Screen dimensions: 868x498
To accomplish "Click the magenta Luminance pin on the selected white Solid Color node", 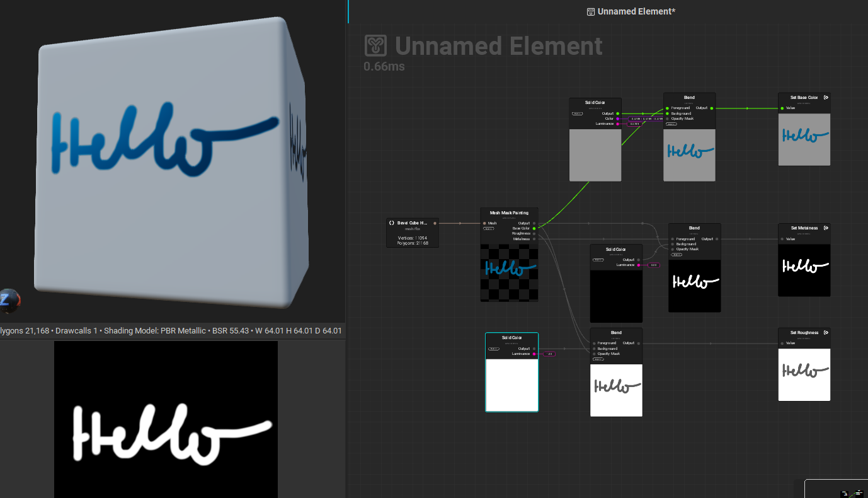I will pos(534,354).
